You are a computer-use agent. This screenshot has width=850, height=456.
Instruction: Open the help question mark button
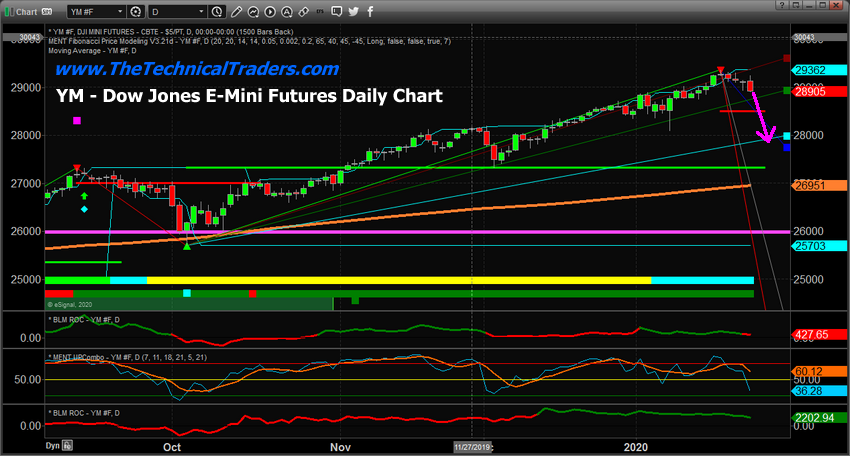[782, 5]
